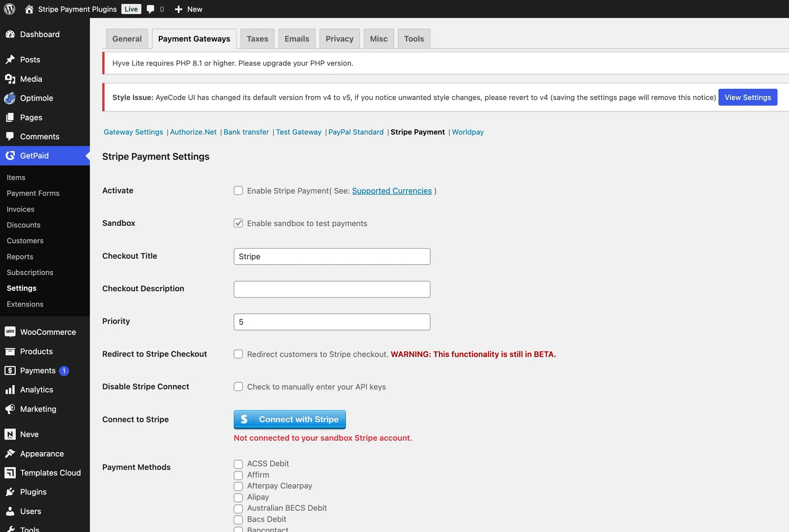Click the Media icon in sidebar

point(10,79)
